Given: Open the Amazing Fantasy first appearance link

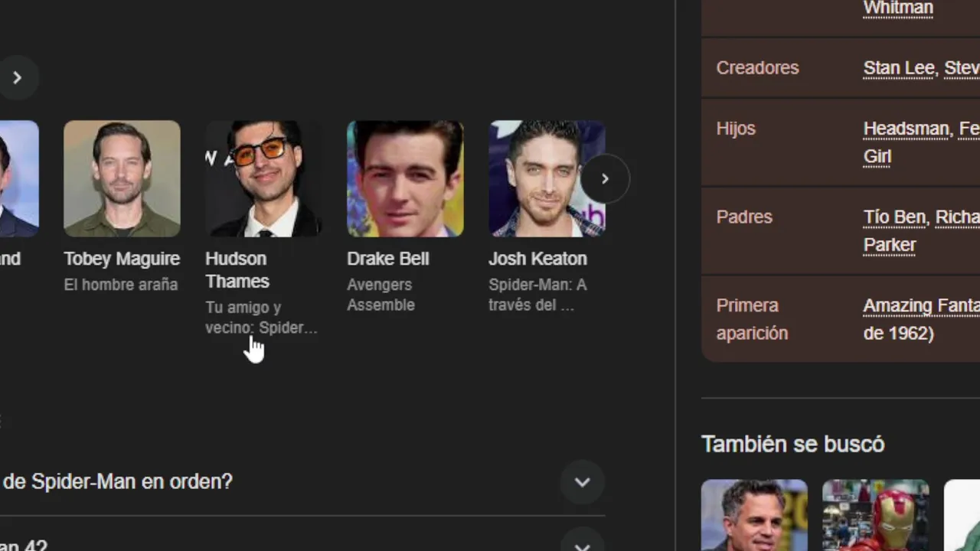Looking at the screenshot, I should [x=921, y=306].
